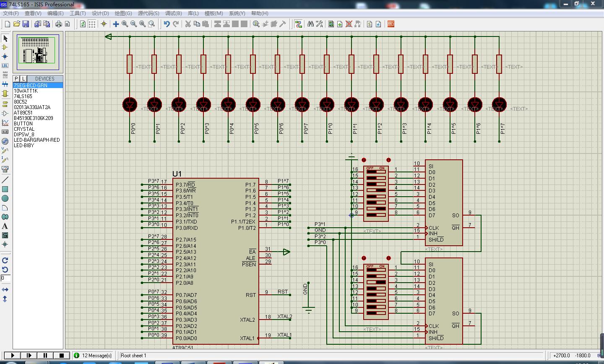Open the Property Assignment Tool

319,24
